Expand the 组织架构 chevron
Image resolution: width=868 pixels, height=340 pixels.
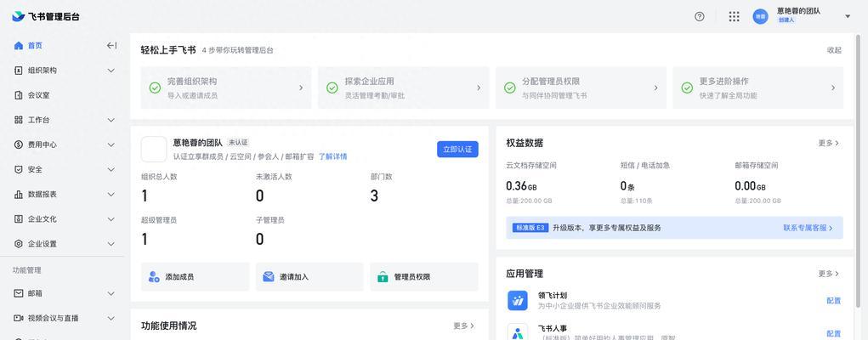pos(111,71)
